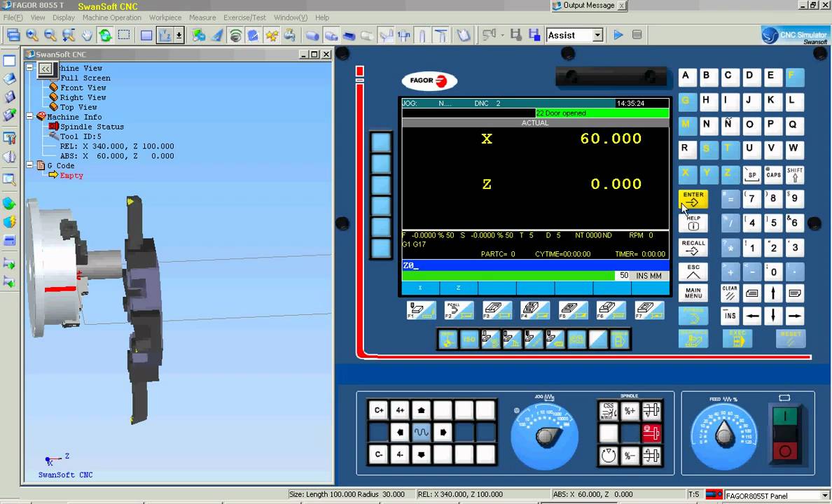Open the Measure menu
The height and width of the screenshot is (504, 832).
point(202,17)
